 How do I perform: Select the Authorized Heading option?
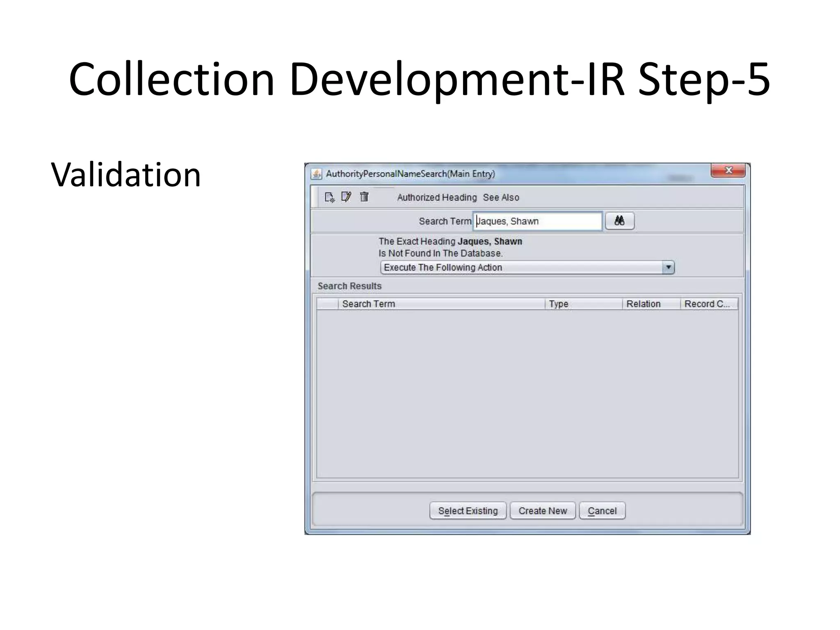[437, 197]
